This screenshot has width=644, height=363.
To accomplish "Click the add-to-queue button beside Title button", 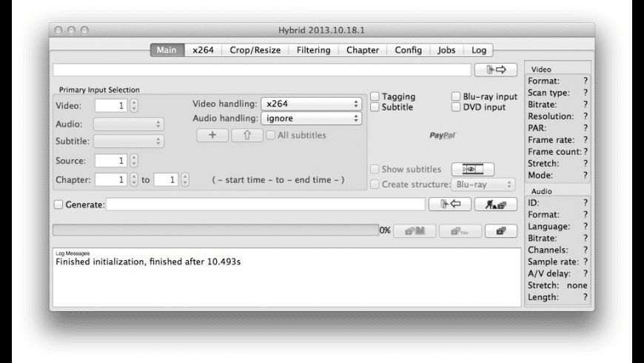I will pyautogui.click(x=500, y=231).
